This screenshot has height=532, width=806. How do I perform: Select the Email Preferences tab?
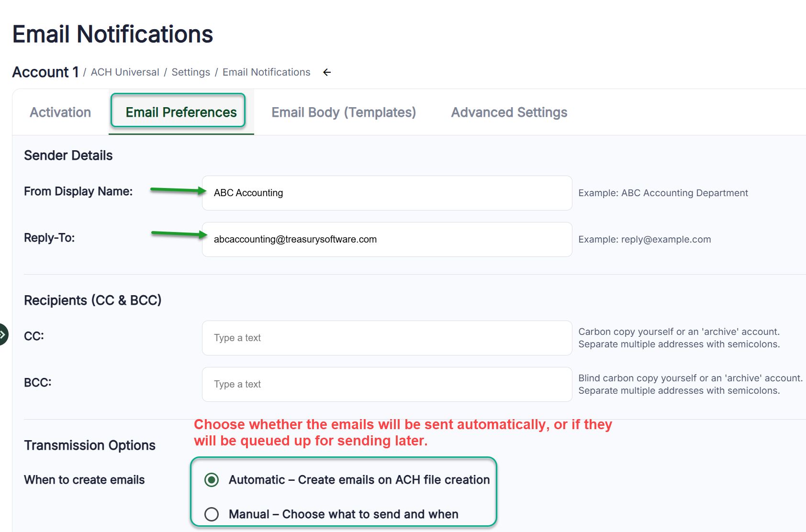(x=181, y=112)
